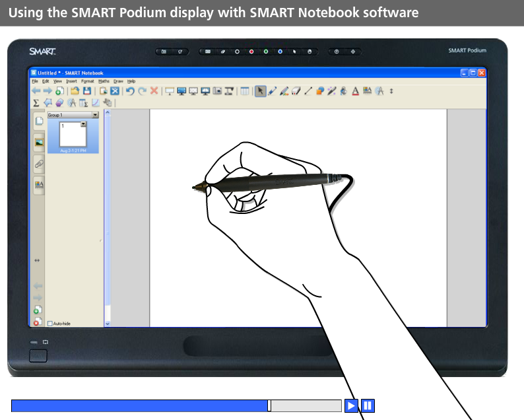The width and height of the screenshot is (524, 420).
Task: Click the Table icon in toolbar
Action: tap(245, 91)
